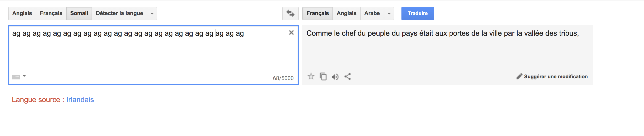
Task: Open the virtual keyboard input tool
Action: [16, 77]
